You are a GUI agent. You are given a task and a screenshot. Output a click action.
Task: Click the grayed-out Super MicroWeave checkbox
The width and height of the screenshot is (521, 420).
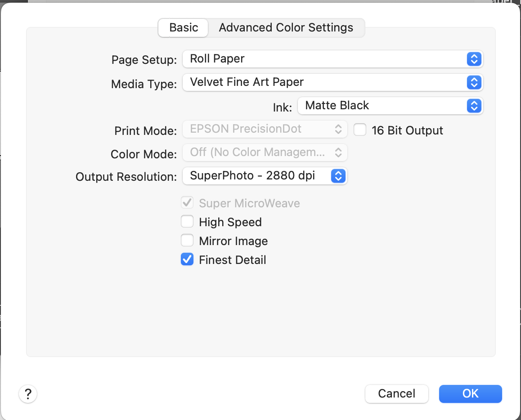tap(187, 203)
